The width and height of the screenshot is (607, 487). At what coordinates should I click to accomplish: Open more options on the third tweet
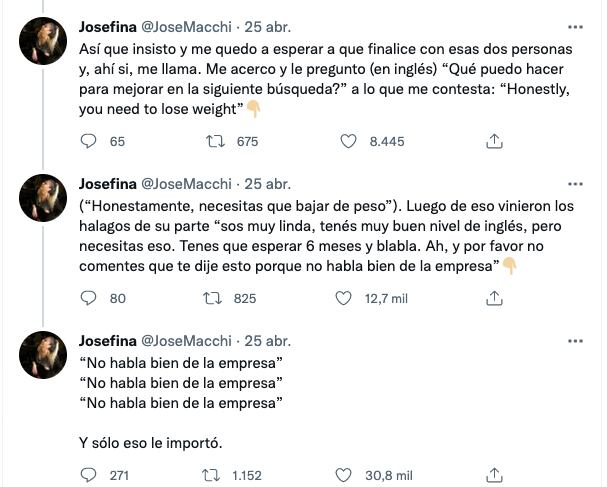coord(575,340)
